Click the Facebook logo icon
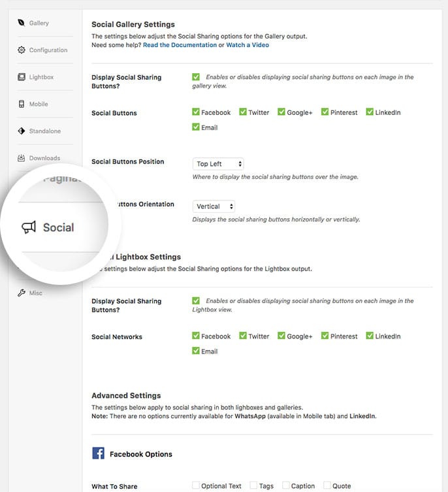Image resolution: width=448 pixels, height=492 pixels. 98,453
